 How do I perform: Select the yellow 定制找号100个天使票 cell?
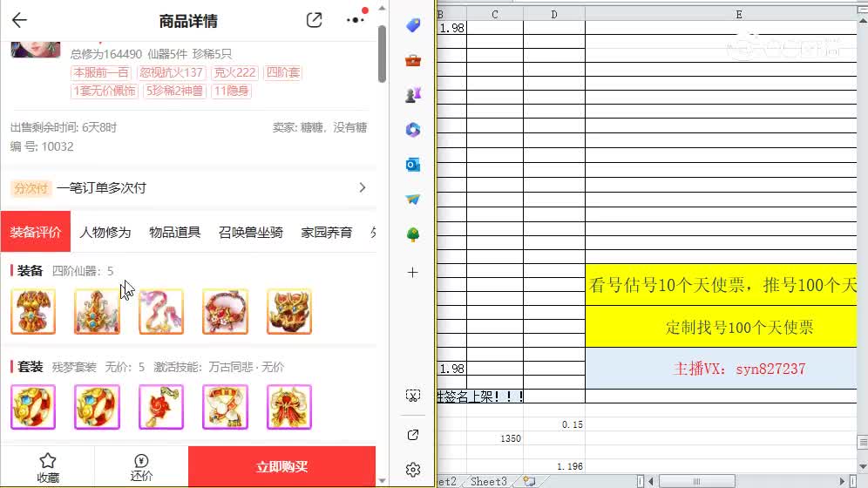(x=721, y=327)
